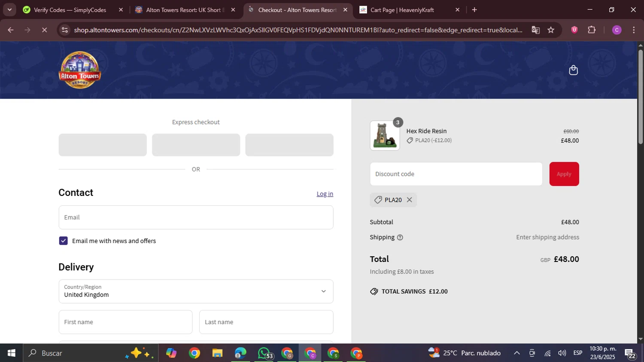
Task: Click the Apply discount button
Action: tap(564, 174)
